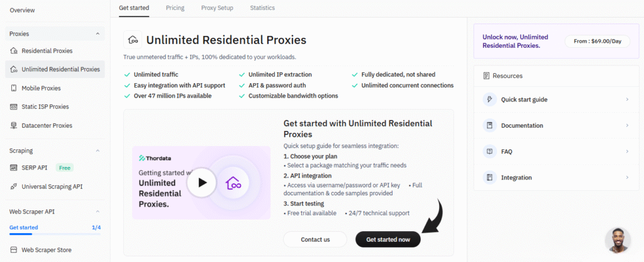This screenshot has height=262, width=644.
Task: Open the support chat avatar
Action: (x=617, y=240)
